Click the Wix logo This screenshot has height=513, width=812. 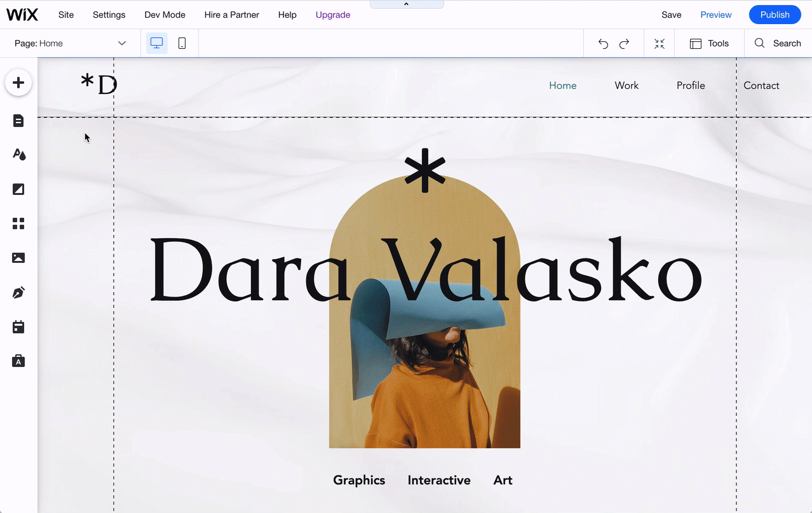[x=22, y=15]
